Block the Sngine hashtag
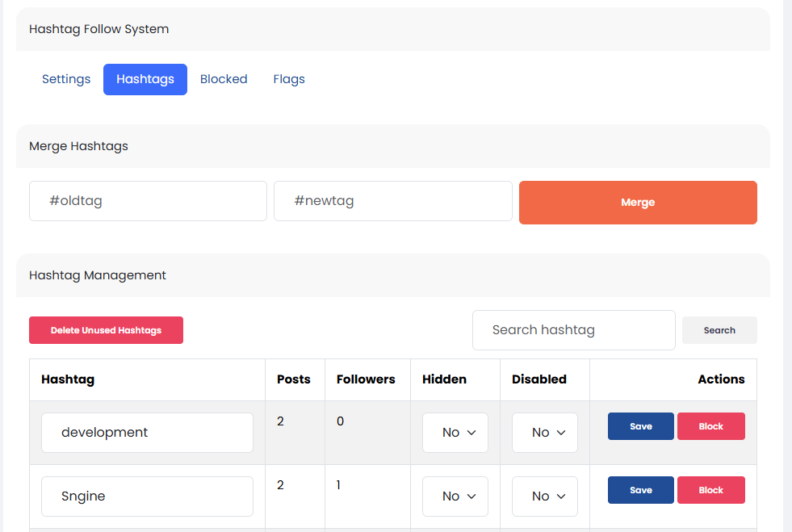 click(x=710, y=490)
